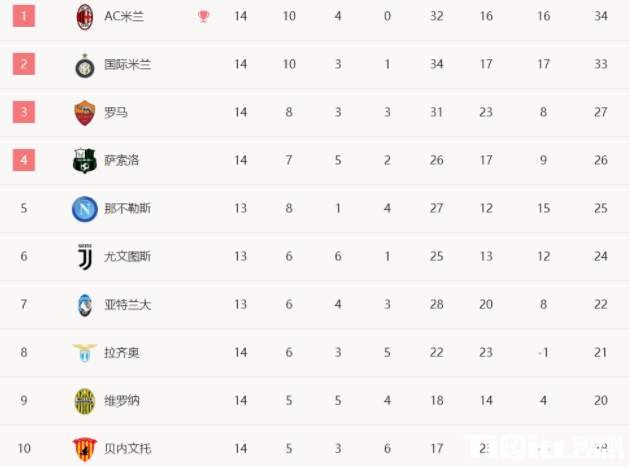
Task: Click the red trophy icon beside AC米兰
Action: [x=204, y=16]
